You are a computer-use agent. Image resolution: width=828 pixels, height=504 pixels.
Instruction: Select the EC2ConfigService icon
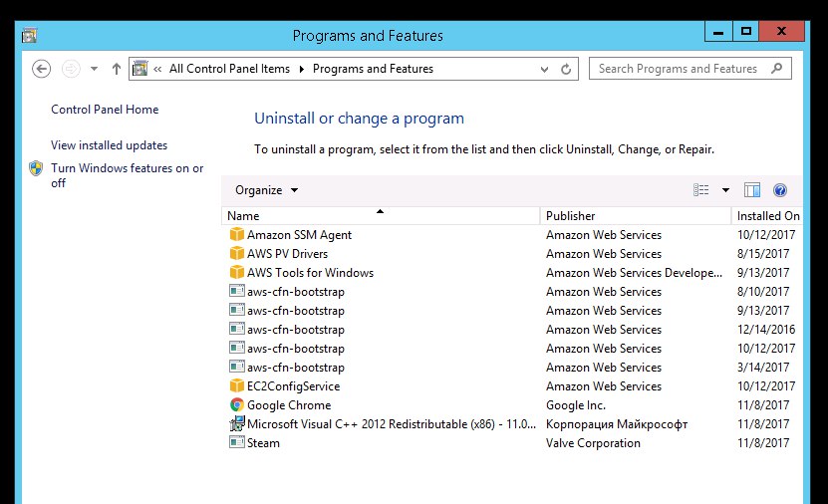tap(236, 385)
